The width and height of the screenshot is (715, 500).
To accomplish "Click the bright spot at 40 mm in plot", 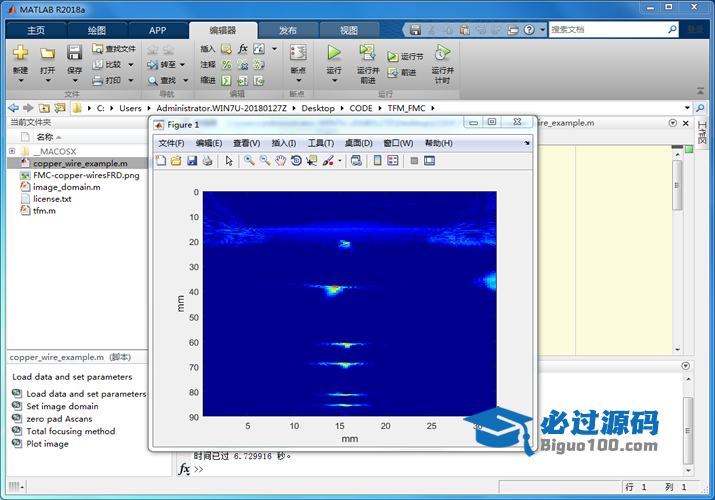I will [x=332, y=290].
